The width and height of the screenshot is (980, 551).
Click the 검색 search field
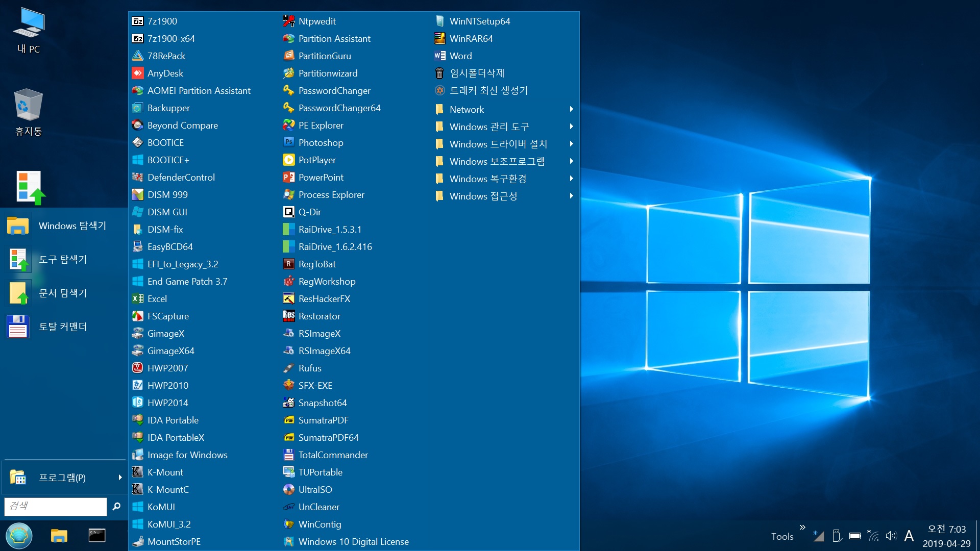coord(55,506)
